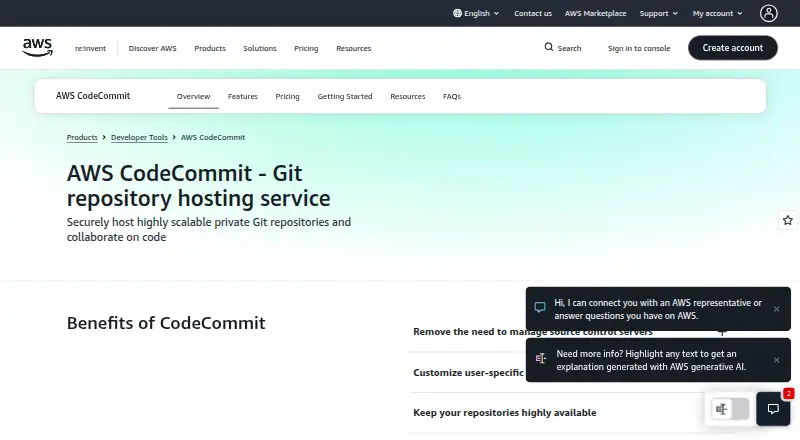
Task: Click the chat icon in representative message
Action: coord(540,307)
